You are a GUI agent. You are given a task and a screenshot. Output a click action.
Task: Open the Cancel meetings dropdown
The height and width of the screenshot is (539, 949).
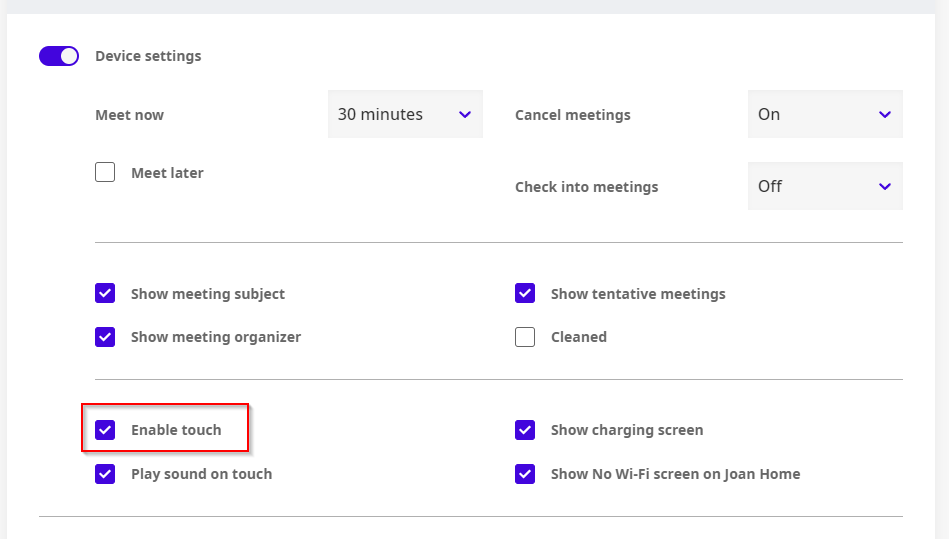click(x=825, y=114)
